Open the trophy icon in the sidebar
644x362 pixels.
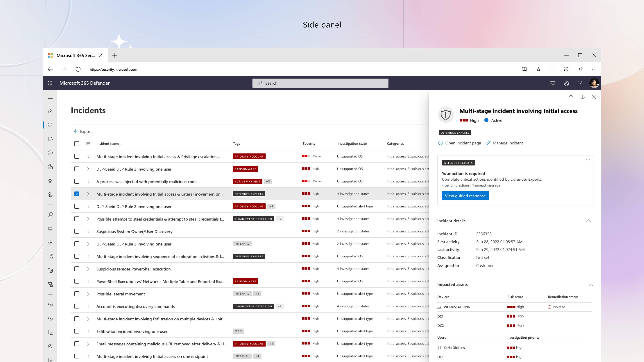click(x=50, y=181)
